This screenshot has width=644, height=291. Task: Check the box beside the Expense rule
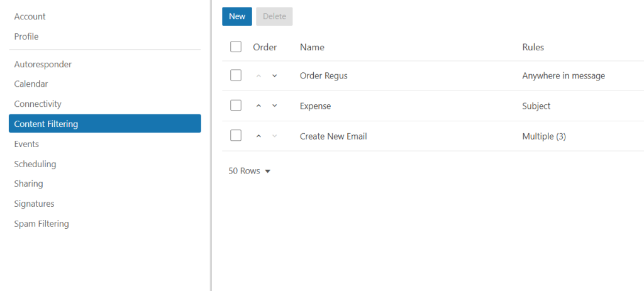point(236,106)
